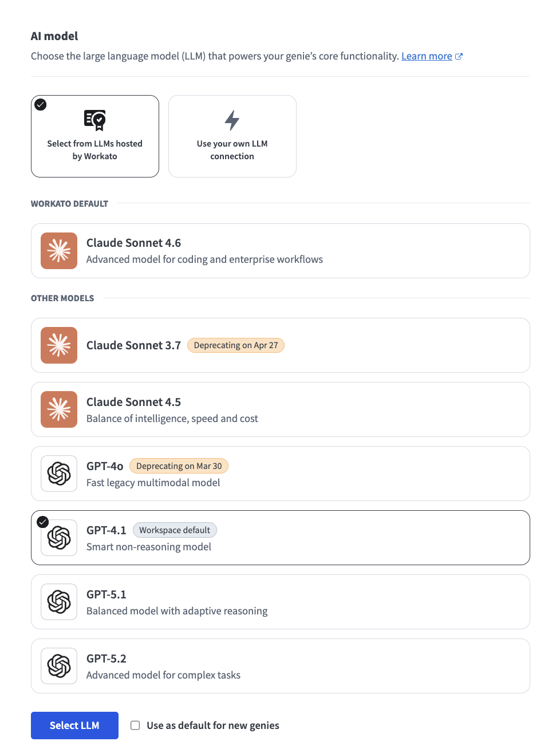Click the Deprecating on Apr 27 badge

point(236,345)
